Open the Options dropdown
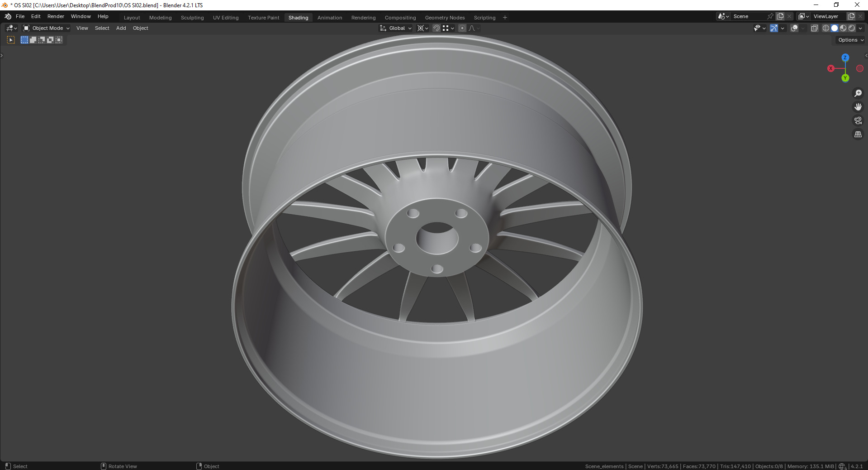Viewport: 868px width, 470px height. tap(850, 40)
